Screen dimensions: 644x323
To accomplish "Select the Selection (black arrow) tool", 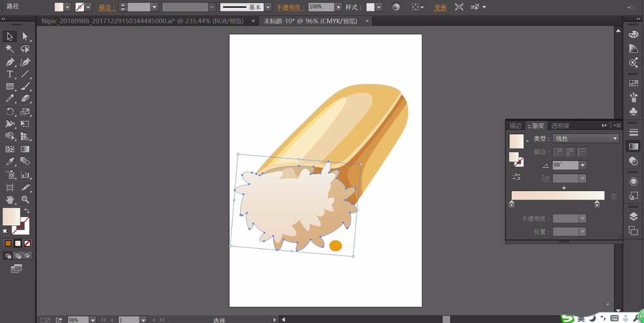I will [10, 37].
